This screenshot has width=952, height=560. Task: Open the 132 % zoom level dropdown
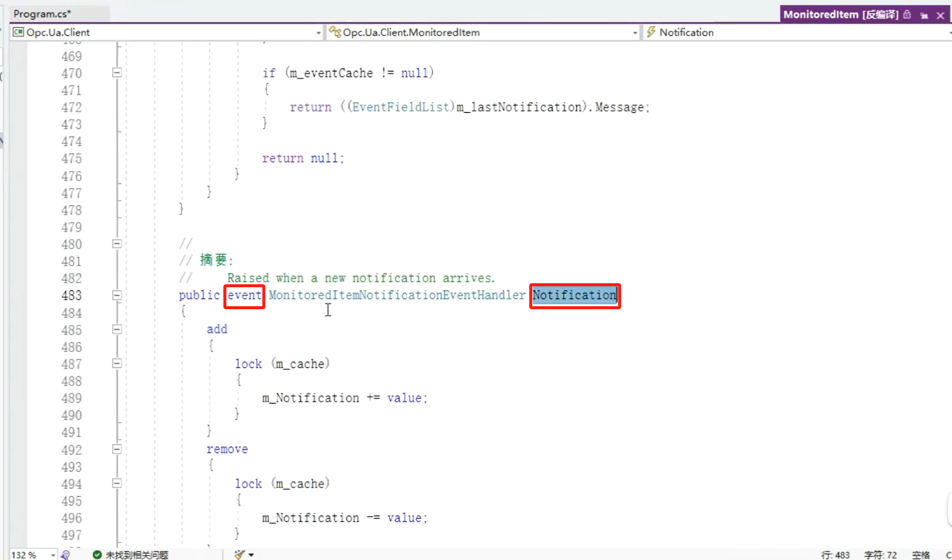(52, 555)
